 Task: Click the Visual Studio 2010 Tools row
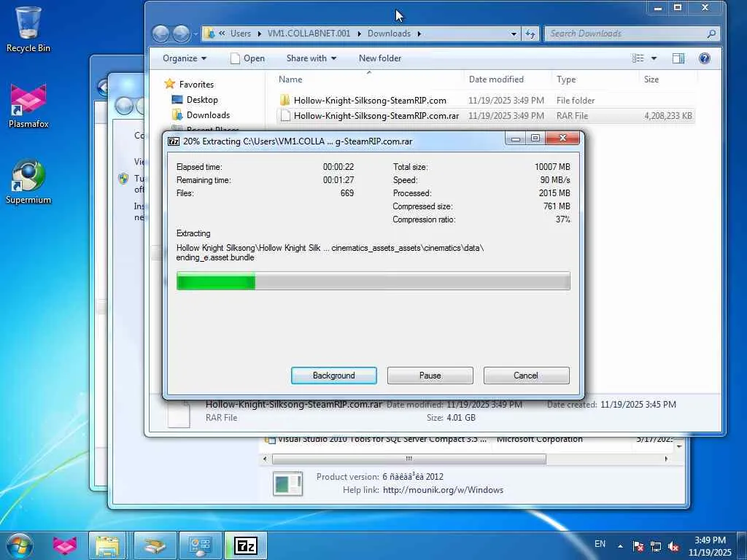(466, 440)
